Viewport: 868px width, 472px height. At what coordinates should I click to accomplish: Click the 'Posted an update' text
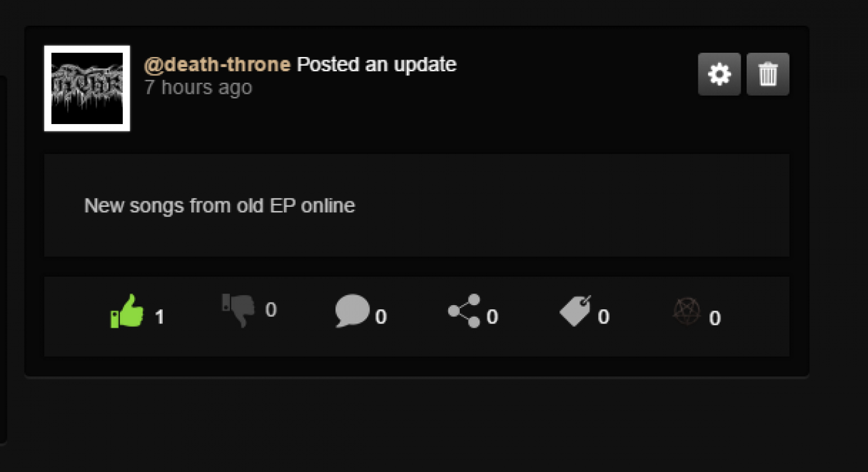point(377,64)
